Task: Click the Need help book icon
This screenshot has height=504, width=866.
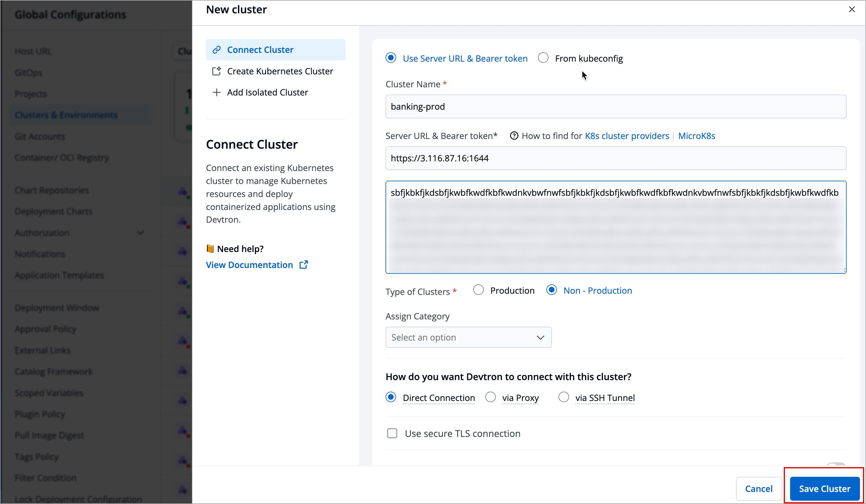Action: click(x=210, y=248)
